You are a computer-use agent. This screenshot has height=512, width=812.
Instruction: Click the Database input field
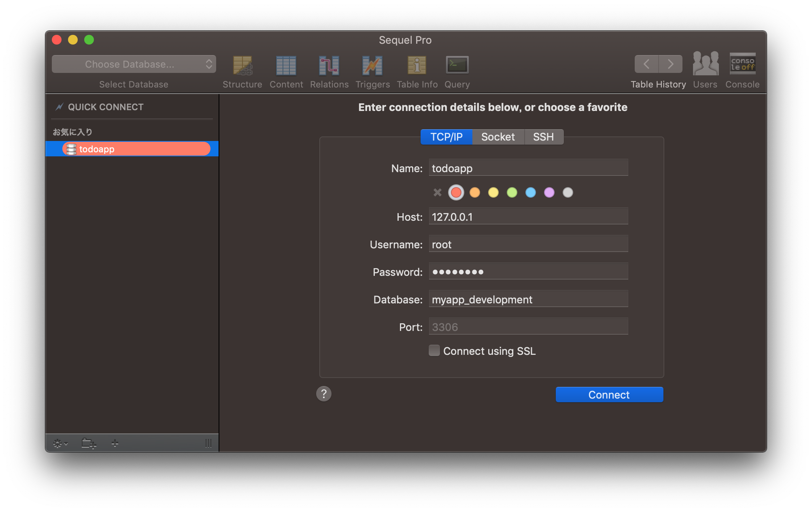coord(528,299)
